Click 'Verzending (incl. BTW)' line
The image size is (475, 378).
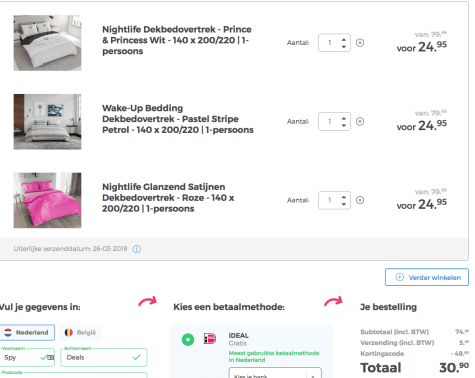pos(397,343)
